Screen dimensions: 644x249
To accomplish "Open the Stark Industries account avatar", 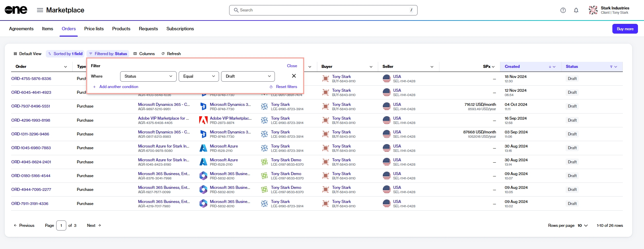I will [593, 10].
